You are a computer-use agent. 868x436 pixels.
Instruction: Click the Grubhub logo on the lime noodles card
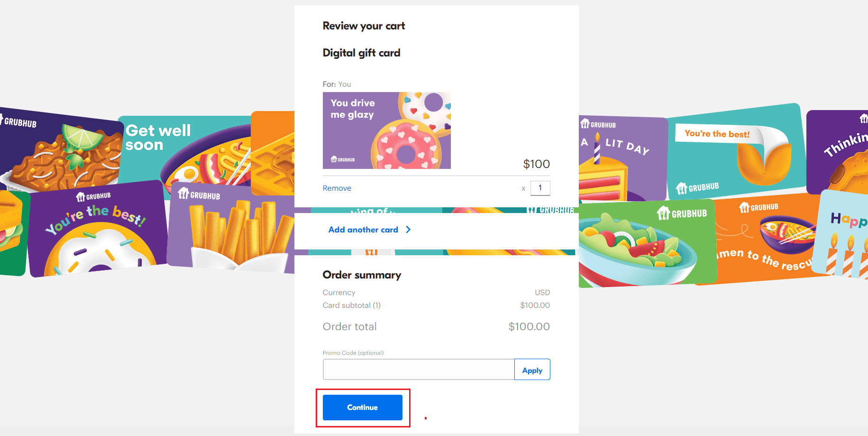(18, 122)
